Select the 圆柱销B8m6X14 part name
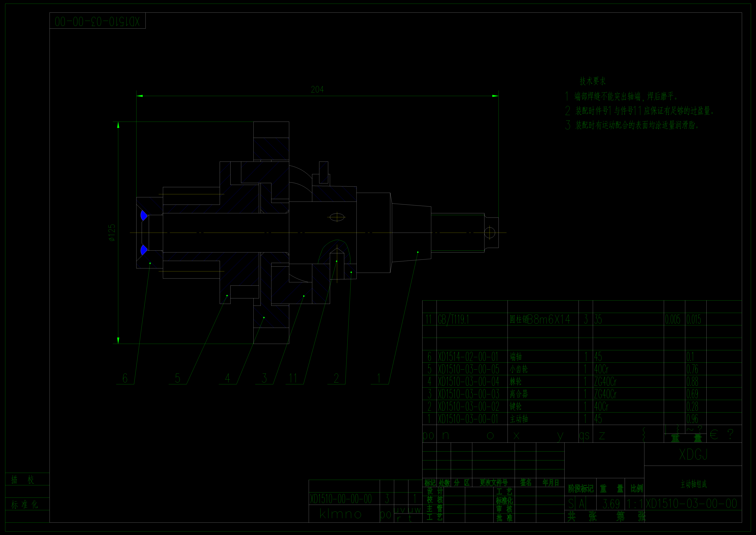756x535 pixels. click(x=540, y=319)
